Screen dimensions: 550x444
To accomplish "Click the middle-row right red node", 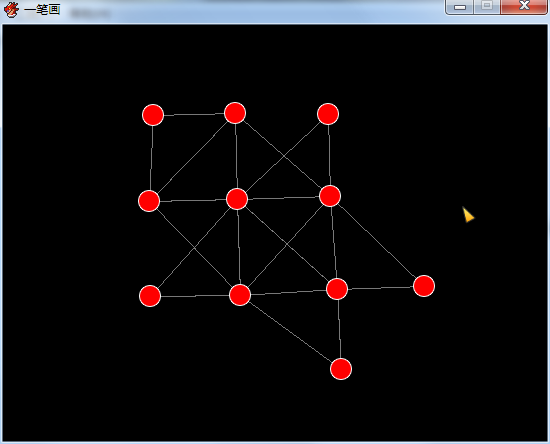I will tap(330, 196).
